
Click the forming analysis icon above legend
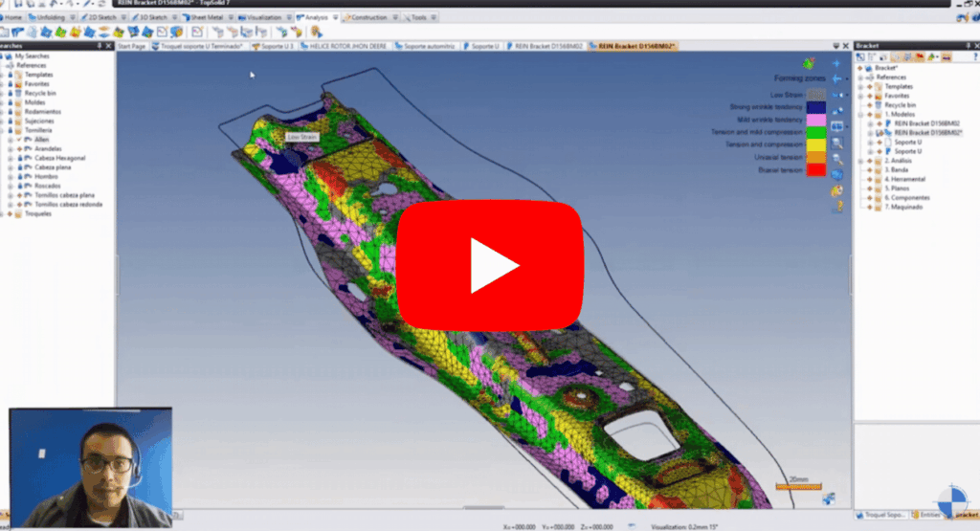(809, 63)
